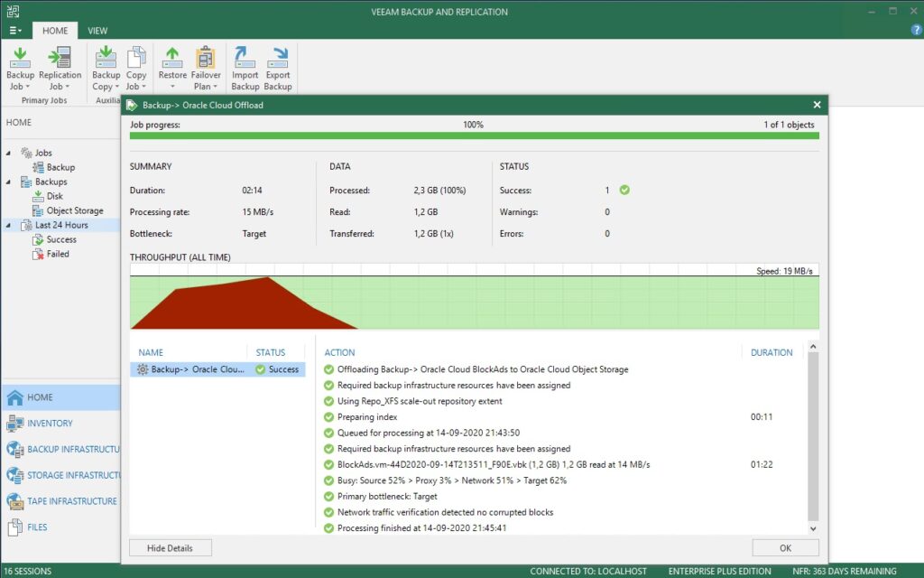This screenshot has width=924, height=578.
Task: Select the Last 24 Hours node
Action: 54,225
